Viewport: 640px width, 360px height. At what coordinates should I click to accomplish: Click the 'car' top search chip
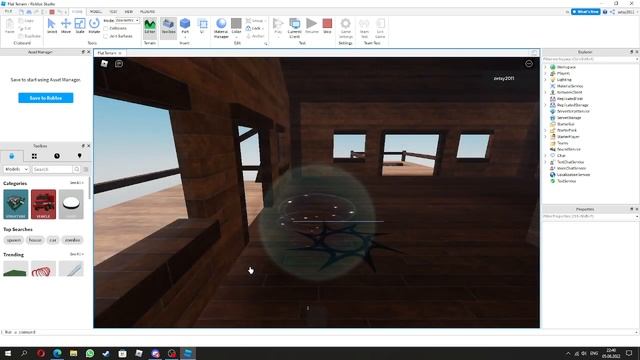(53, 240)
